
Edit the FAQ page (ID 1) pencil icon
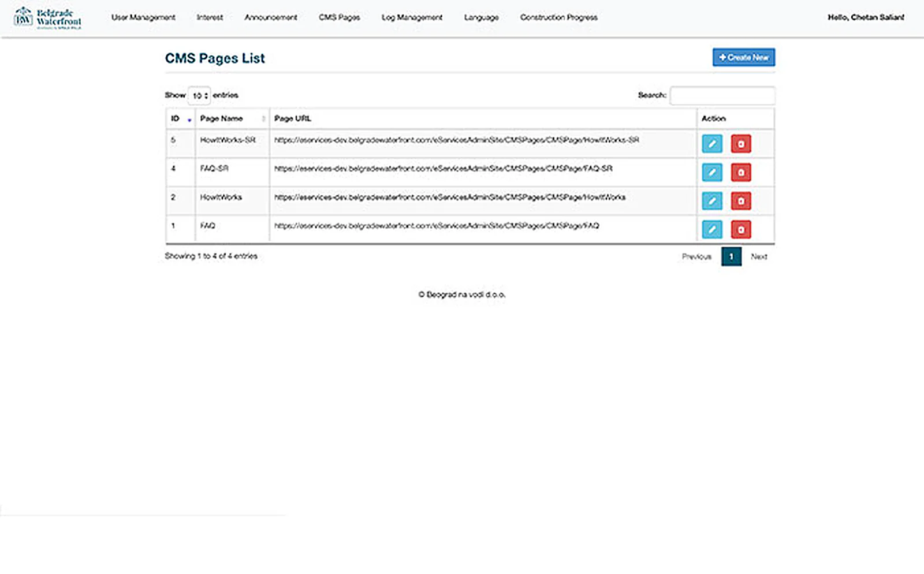712,229
